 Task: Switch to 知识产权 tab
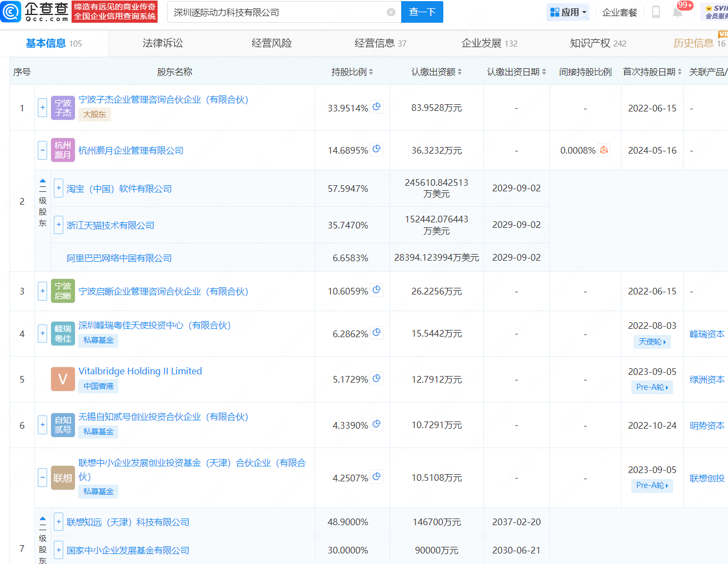pyautogui.click(x=598, y=43)
